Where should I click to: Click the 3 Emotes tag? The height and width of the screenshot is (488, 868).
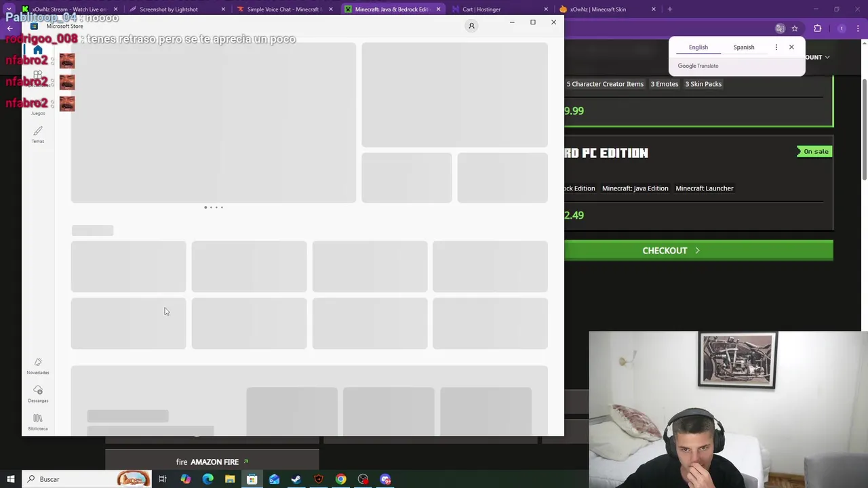(665, 84)
